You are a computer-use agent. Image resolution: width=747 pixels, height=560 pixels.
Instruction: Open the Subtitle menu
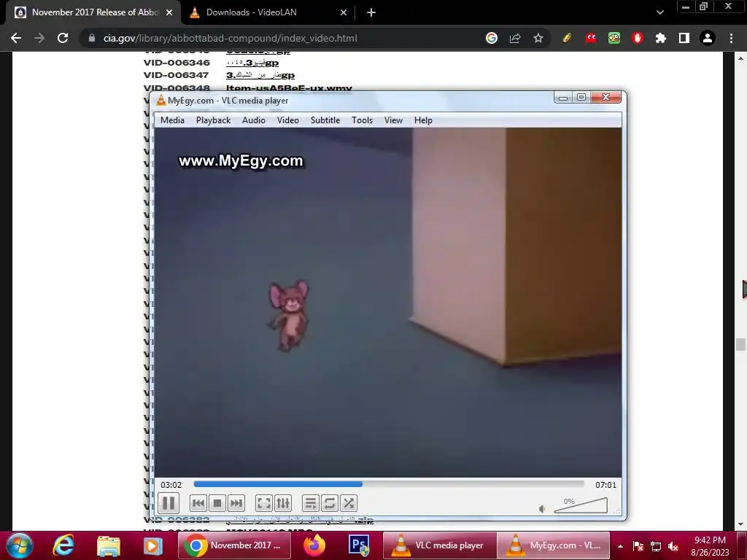click(x=325, y=120)
